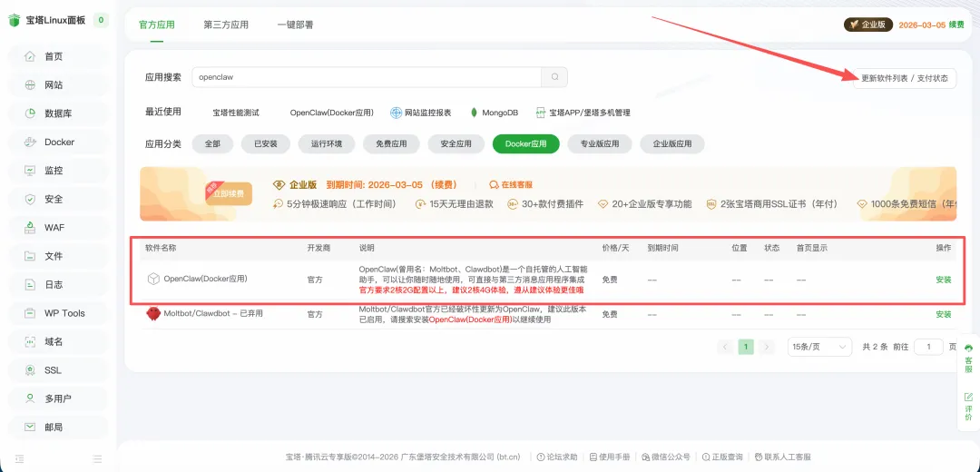Install OpenClaw(Docker应用)
This screenshot has height=472, width=980.
click(943, 280)
